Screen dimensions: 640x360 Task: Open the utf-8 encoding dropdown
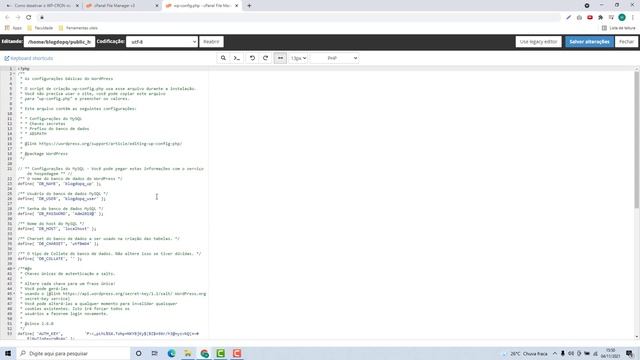pyautogui.click(x=162, y=42)
